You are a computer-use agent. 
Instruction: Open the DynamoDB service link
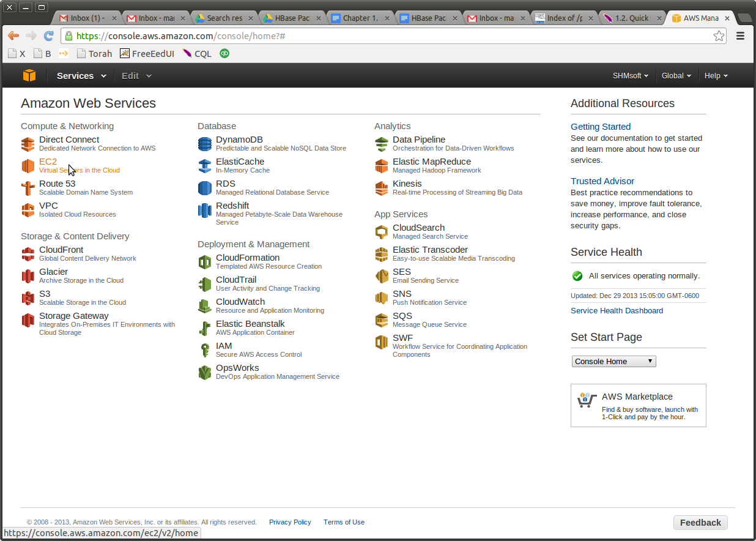[239, 140]
